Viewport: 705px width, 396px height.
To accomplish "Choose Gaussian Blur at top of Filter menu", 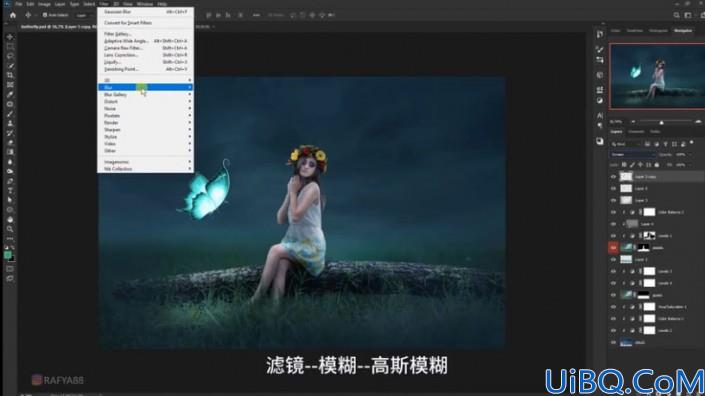I will pos(146,12).
